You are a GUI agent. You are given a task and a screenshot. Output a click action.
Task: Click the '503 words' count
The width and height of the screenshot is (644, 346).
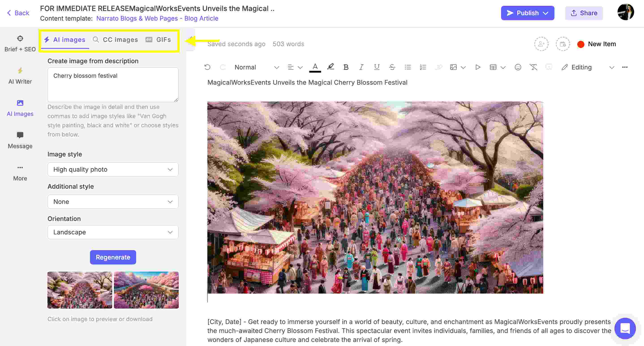(288, 44)
